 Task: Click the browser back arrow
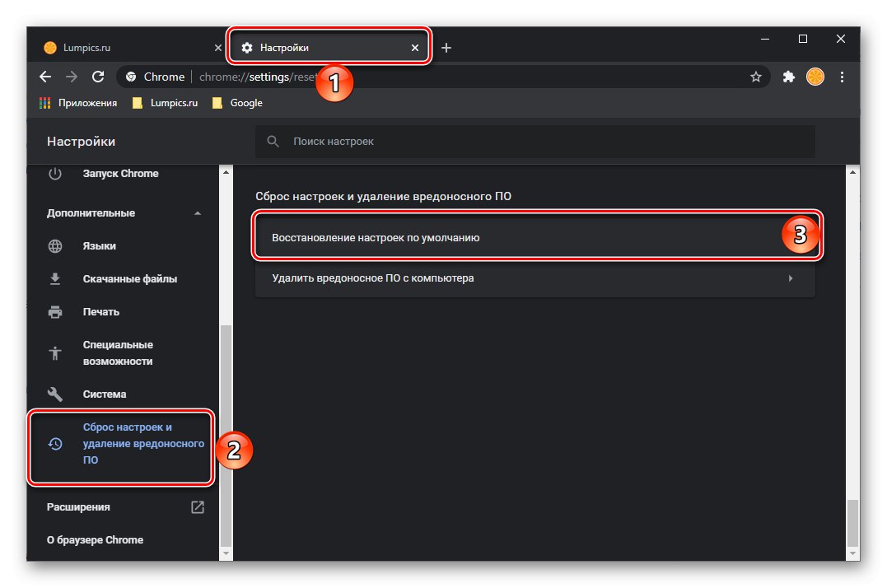pyautogui.click(x=45, y=77)
